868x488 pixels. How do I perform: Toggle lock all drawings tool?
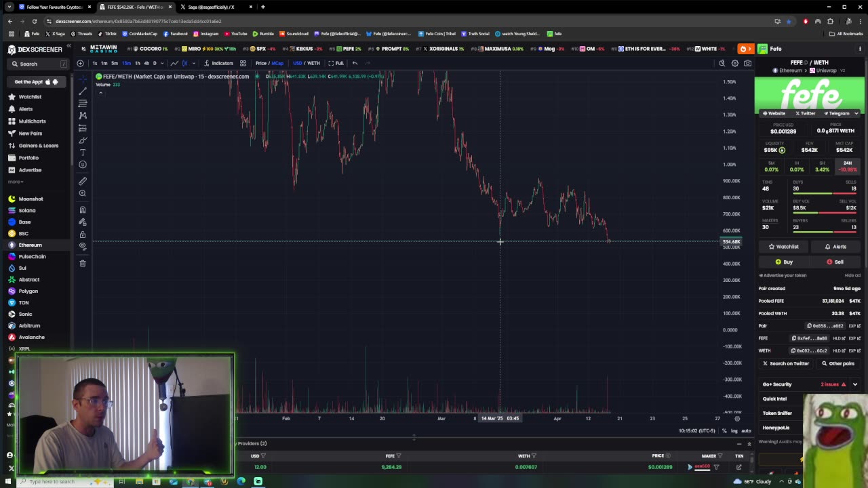pyautogui.click(x=83, y=234)
